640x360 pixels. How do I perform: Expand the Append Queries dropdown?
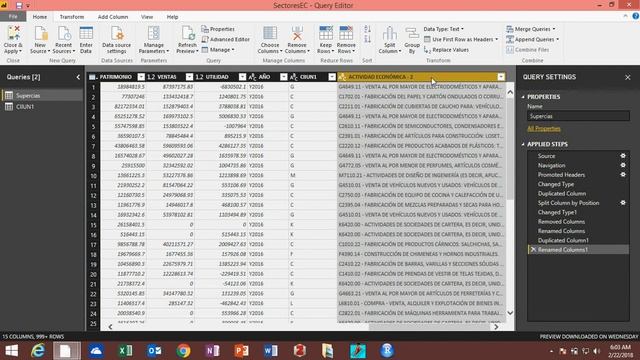(x=558, y=40)
